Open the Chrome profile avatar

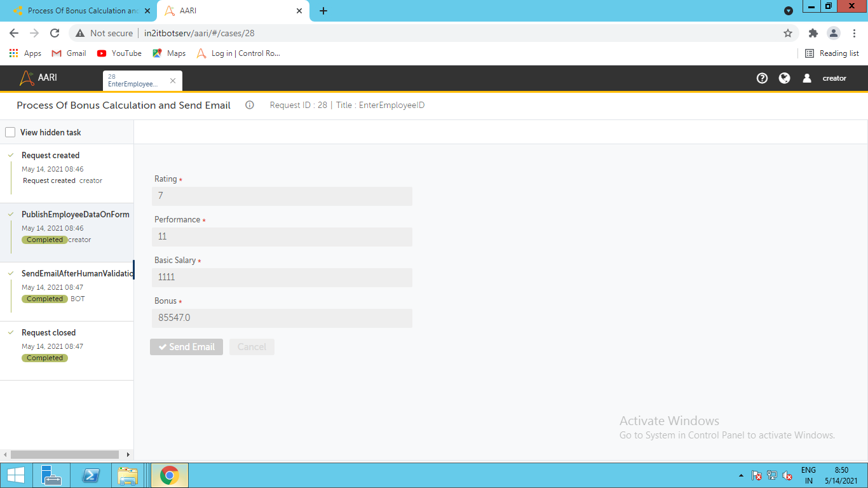[833, 33]
